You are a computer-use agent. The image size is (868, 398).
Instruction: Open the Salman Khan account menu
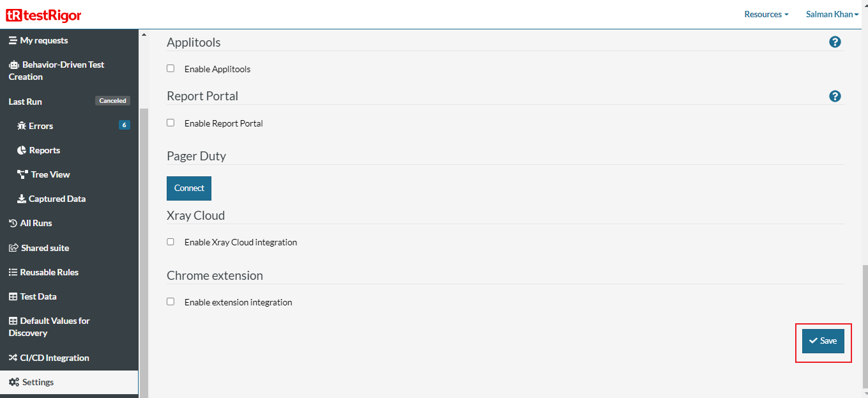pos(832,13)
